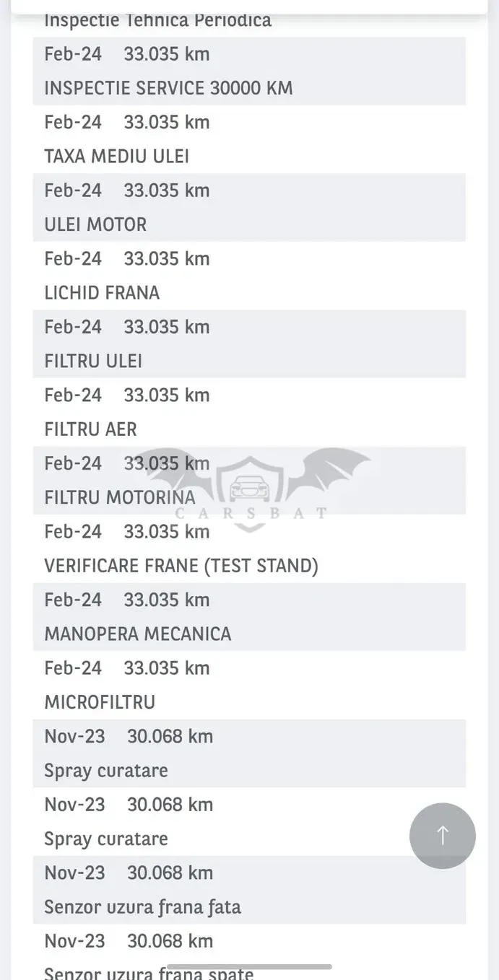The image size is (499, 980).
Task: Select the MICROFILTRU entry
Action: click(x=249, y=685)
